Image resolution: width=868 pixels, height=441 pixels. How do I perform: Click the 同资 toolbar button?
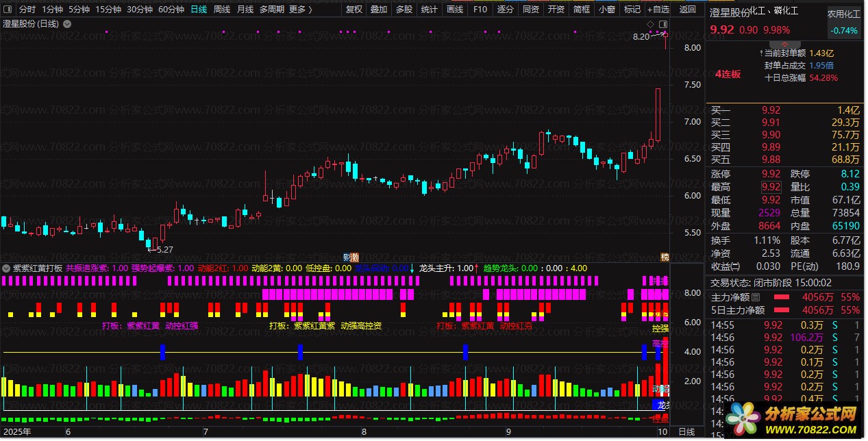point(531,10)
